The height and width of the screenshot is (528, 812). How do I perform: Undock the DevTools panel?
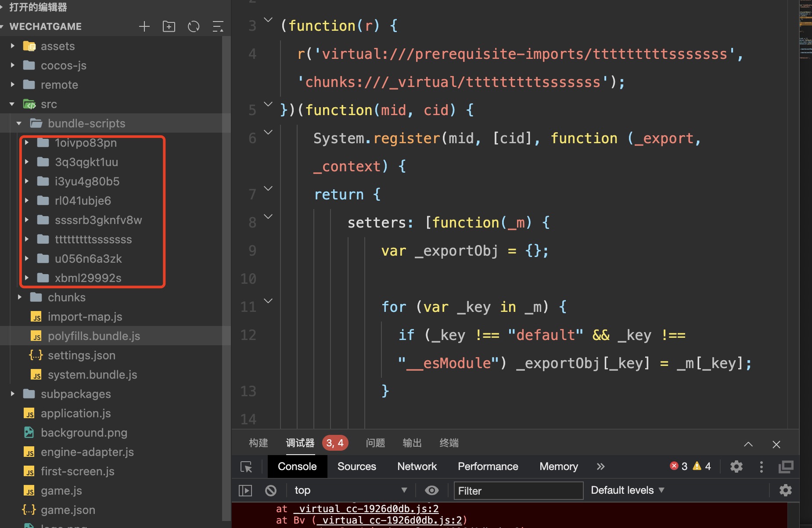(786, 467)
